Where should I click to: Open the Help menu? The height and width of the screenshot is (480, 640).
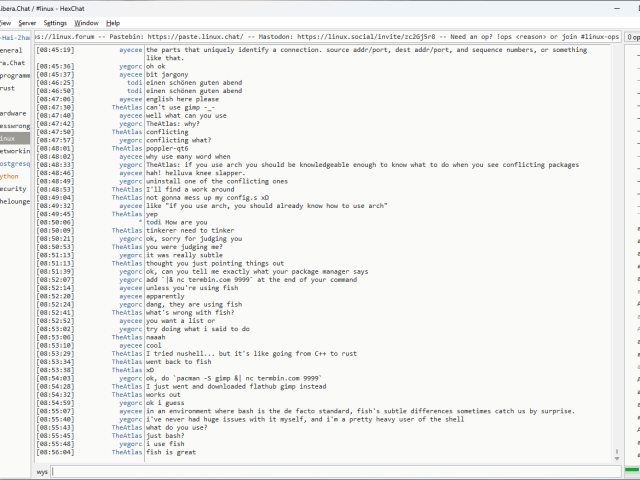click(x=113, y=22)
